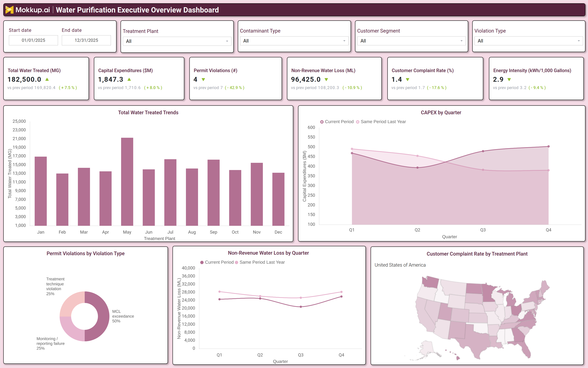Click the Treatment technique violation donut segment
The height and width of the screenshot is (368, 588).
point(71,303)
